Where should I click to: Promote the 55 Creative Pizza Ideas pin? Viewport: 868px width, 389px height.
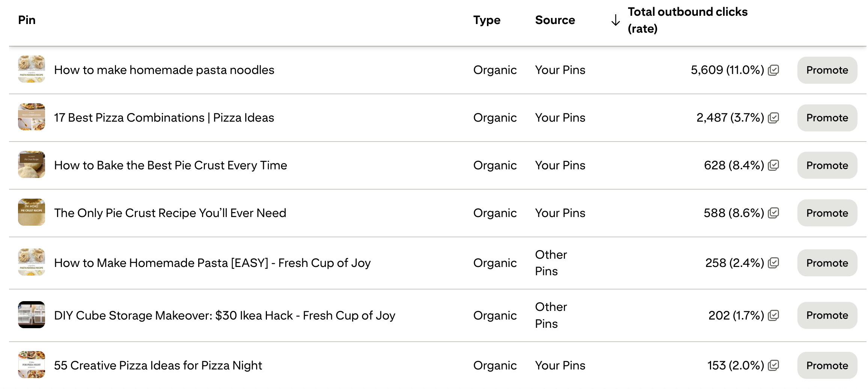[x=827, y=365]
